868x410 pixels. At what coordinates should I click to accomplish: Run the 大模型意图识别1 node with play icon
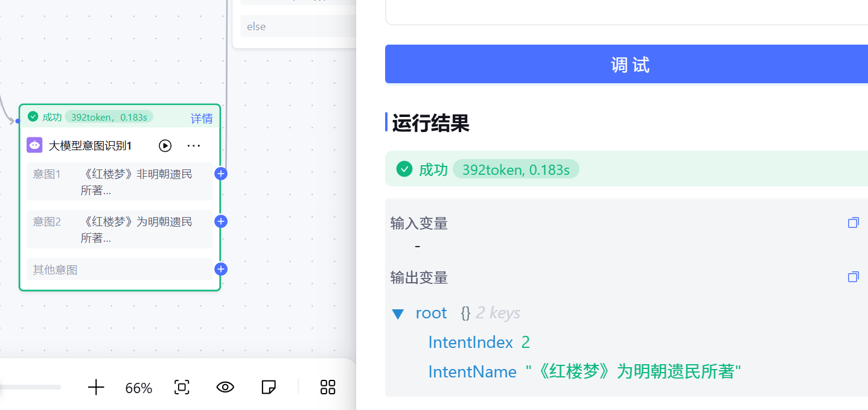(x=165, y=145)
